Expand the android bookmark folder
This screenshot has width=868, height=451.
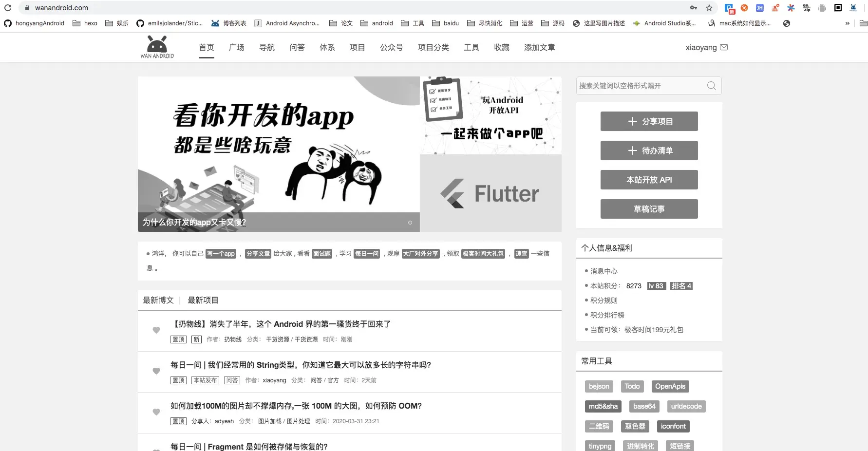coord(377,23)
